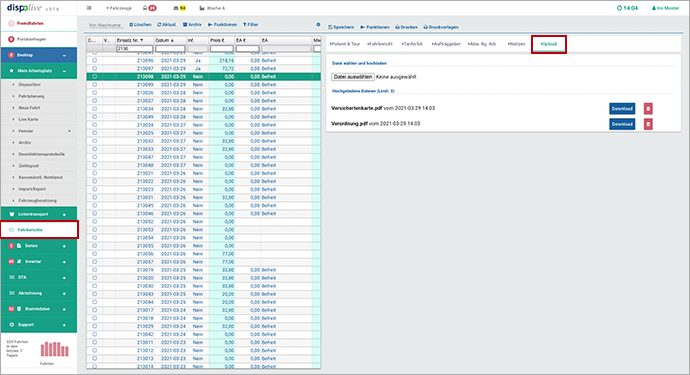Click Einsatz number 213098 in the highlighted row
The height and width of the screenshot is (375, 690).
[x=145, y=77]
